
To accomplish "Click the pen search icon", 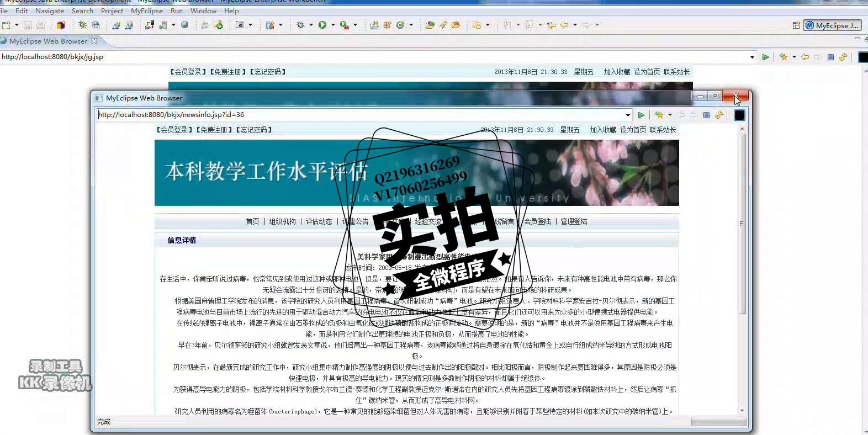I will point(443,25).
